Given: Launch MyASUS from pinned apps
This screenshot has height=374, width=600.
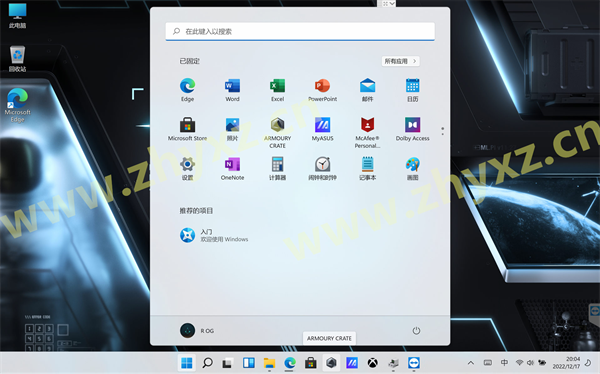Looking at the screenshot, I should [x=323, y=129].
